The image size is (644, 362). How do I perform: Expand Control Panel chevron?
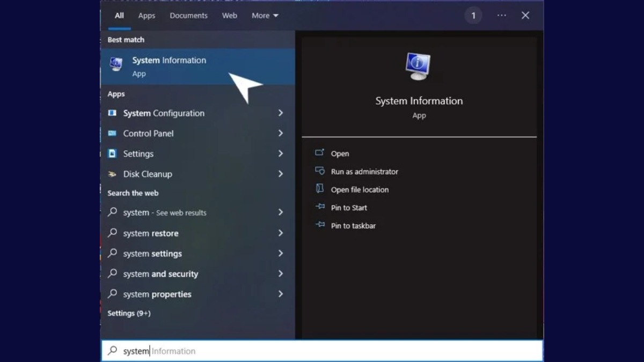click(x=280, y=133)
